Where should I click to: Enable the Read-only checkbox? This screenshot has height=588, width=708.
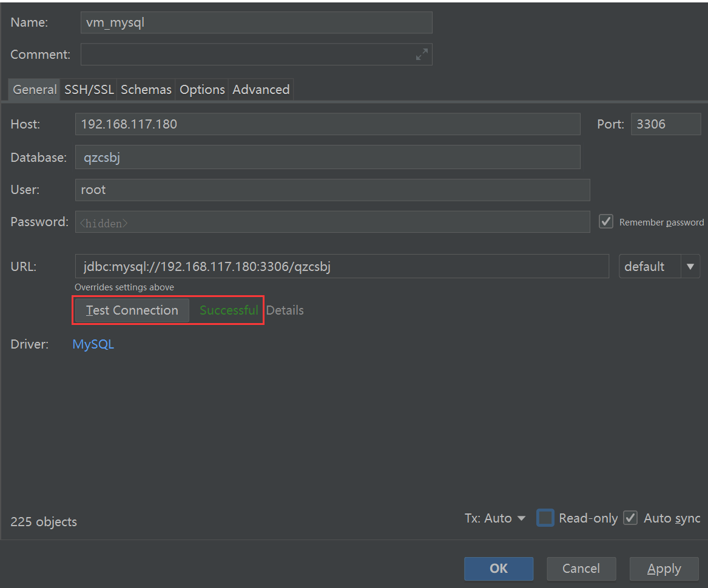click(x=545, y=518)
